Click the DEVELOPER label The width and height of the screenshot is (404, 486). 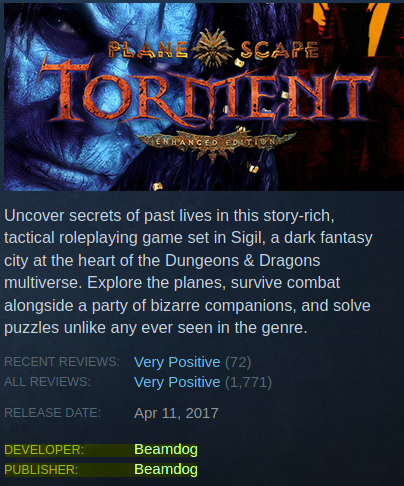tap(44, 450)
